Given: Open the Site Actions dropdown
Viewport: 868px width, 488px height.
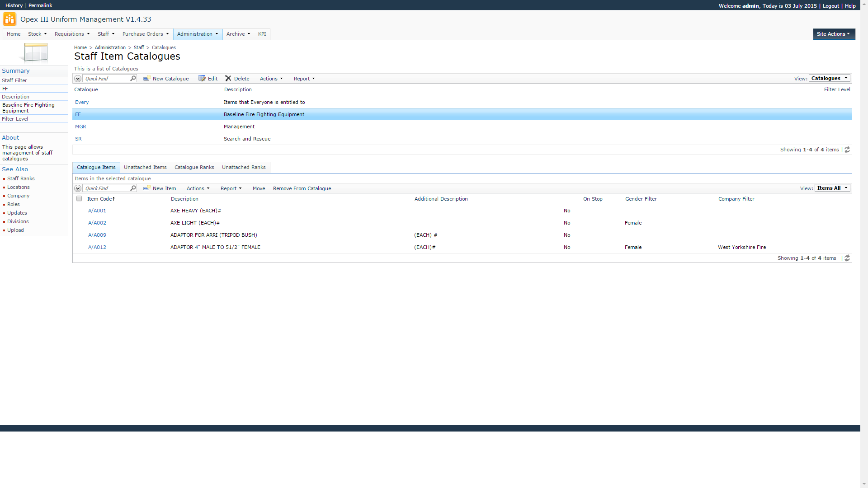Looking at the screenshot, I should pyautogui.click(x=833, y=34).
